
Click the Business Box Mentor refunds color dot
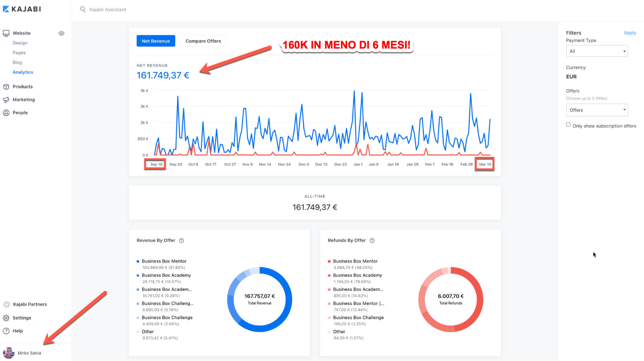(x=329, y=262)
